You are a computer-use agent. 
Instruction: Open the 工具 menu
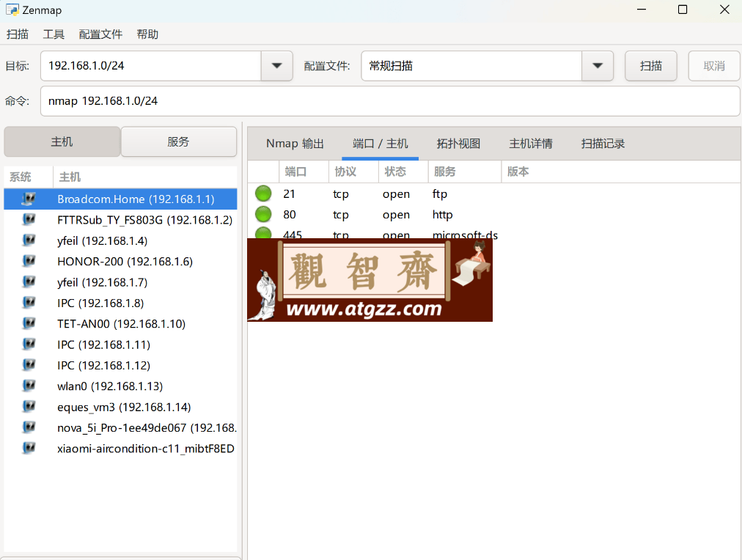coord(54,34)
